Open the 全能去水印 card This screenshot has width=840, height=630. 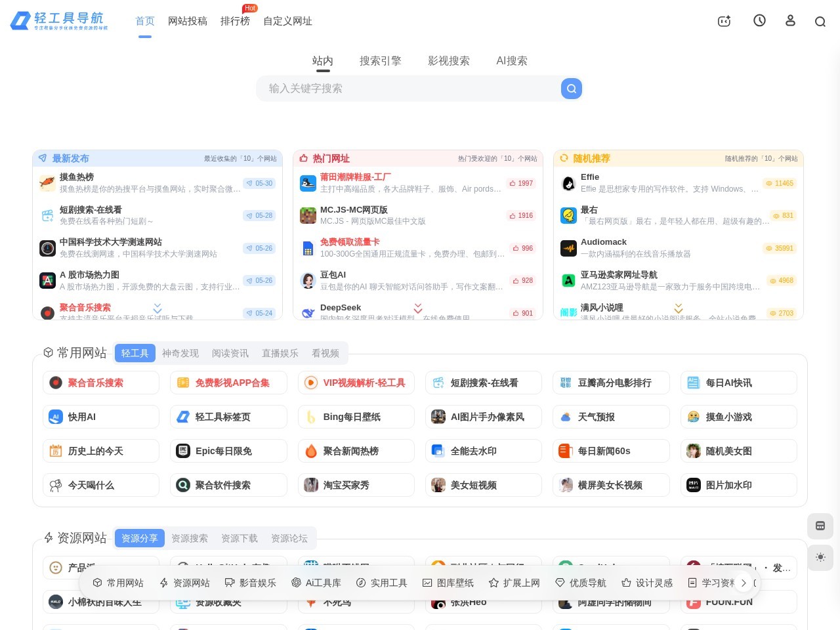click(484, 451)
